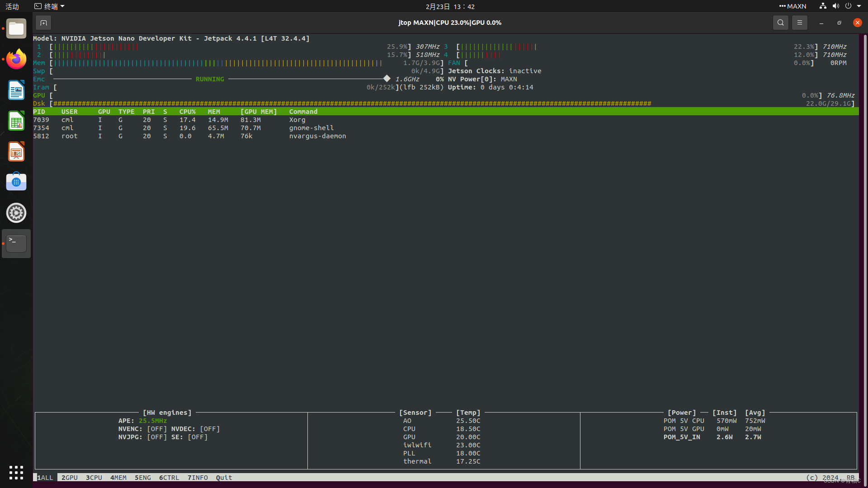Launch Firefox from the dock
Viewport: 868px width, 488px height.
point(16,59)
